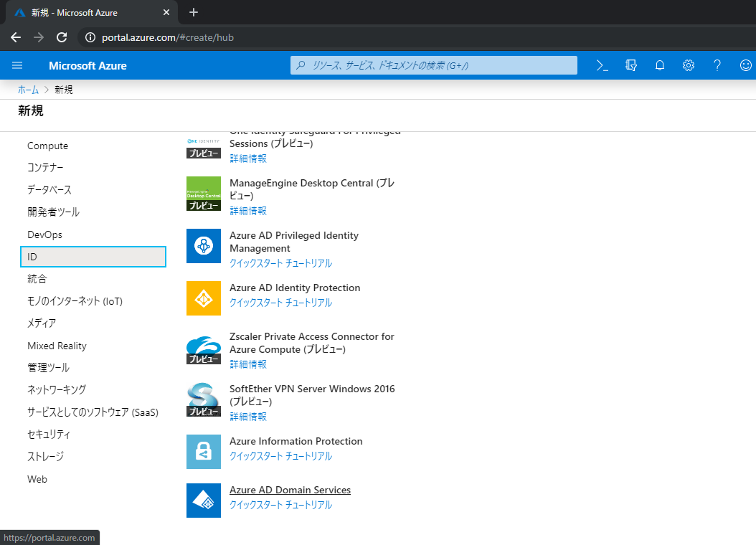
Task: Select the ストレージ category
Action: point(45,457)
